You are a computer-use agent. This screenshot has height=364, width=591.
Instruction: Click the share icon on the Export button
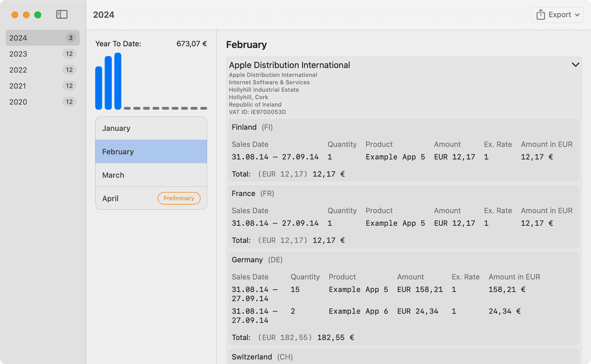click(541, 15)
